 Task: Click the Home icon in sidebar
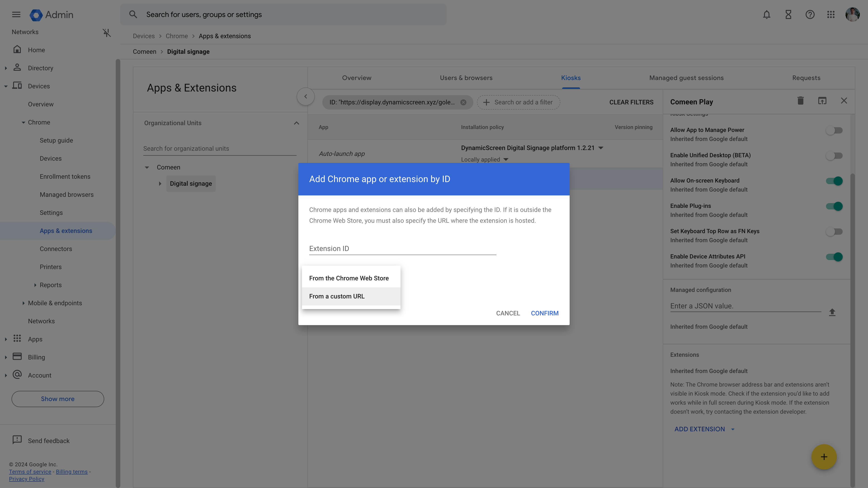click(17, 49)
